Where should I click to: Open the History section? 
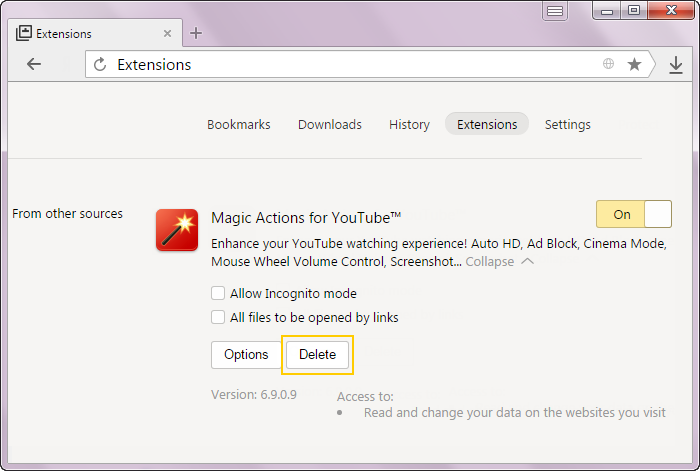click(x=409, y=125)
